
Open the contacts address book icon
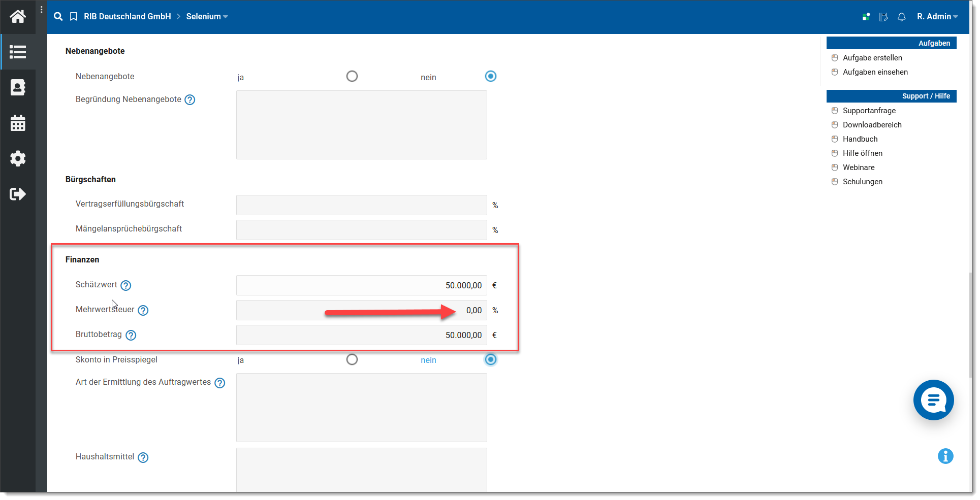point(18,87)
